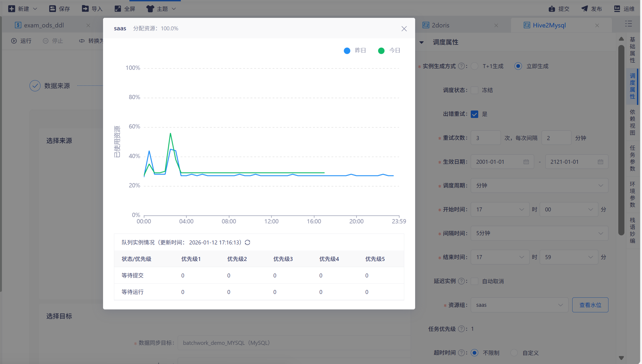
Task: Click the 提交 submit icon
Action: 552,9
